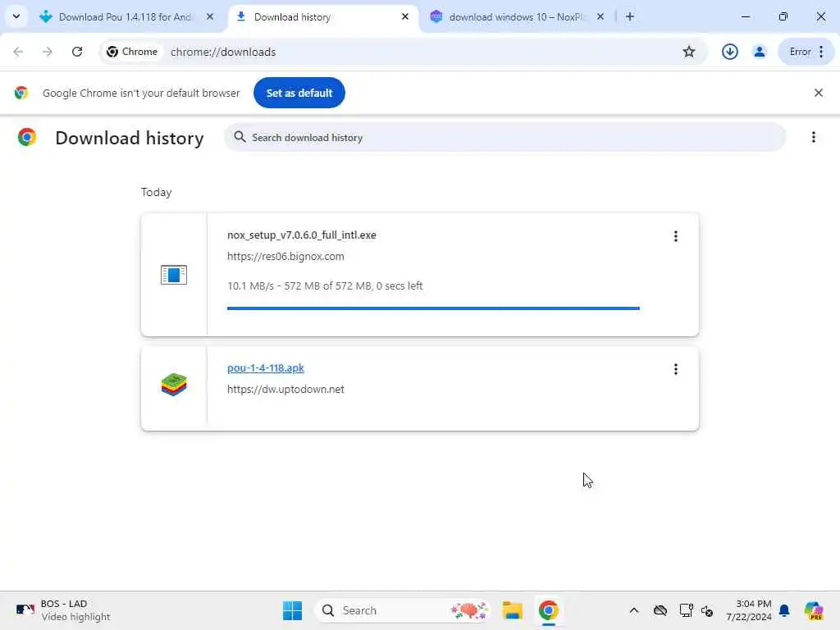Viewport: 840px width, 630px height.
Task: Click the nox_setup_v7.0.6.0_full_intl.exe filename
Action: click(302, 235)
